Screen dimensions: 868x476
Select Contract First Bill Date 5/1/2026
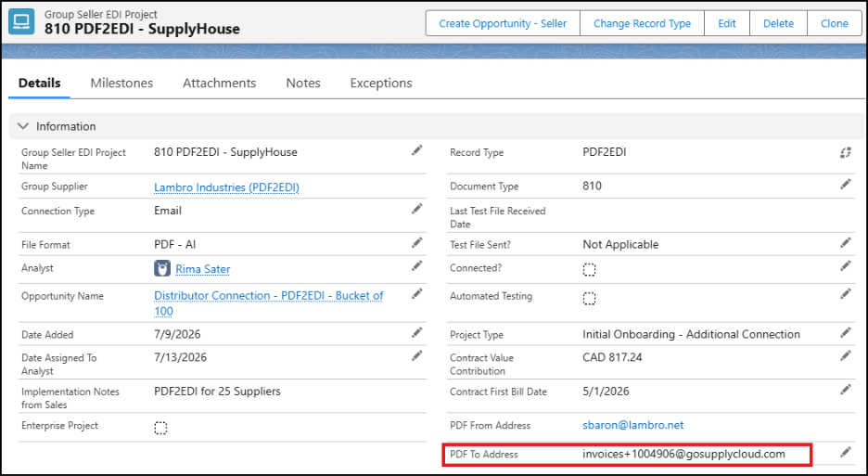[x=606, y=392]
